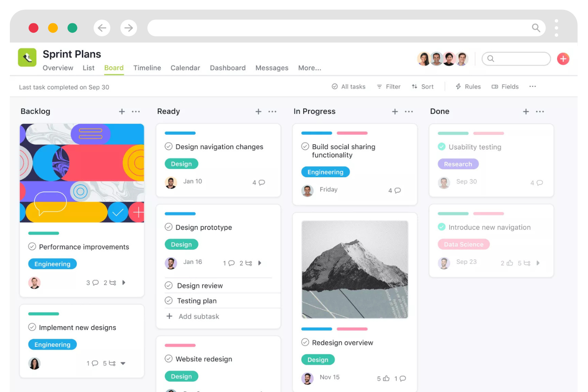Screen dimensions: 588x392
Task: Open Done column more options
Action: click(x=540, y=112)
